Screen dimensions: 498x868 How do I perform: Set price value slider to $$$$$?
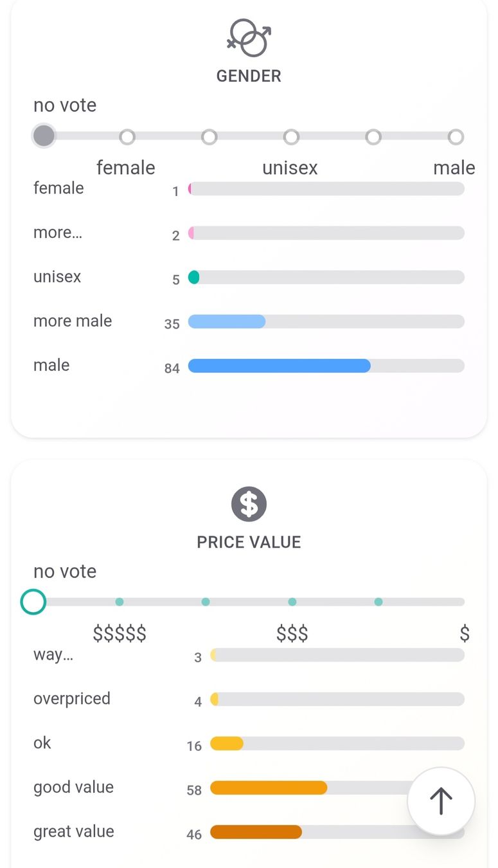120,602
